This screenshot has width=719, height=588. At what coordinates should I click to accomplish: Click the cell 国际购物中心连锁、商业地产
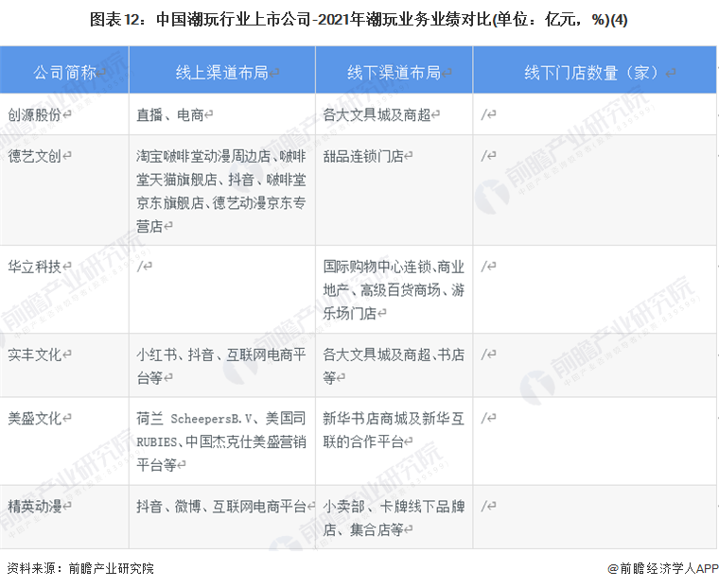click(x=394, y=289)
